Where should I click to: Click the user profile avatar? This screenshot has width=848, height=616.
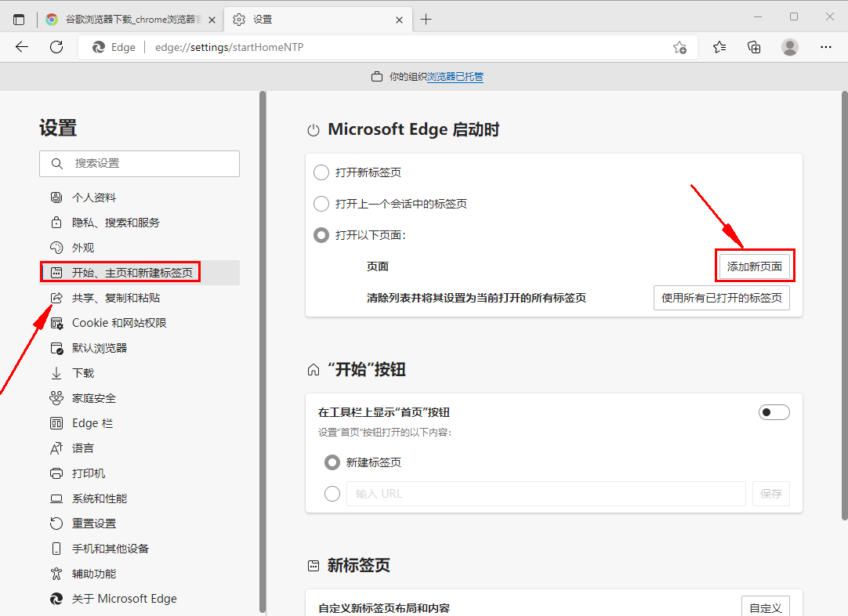(x=790, y=47)
